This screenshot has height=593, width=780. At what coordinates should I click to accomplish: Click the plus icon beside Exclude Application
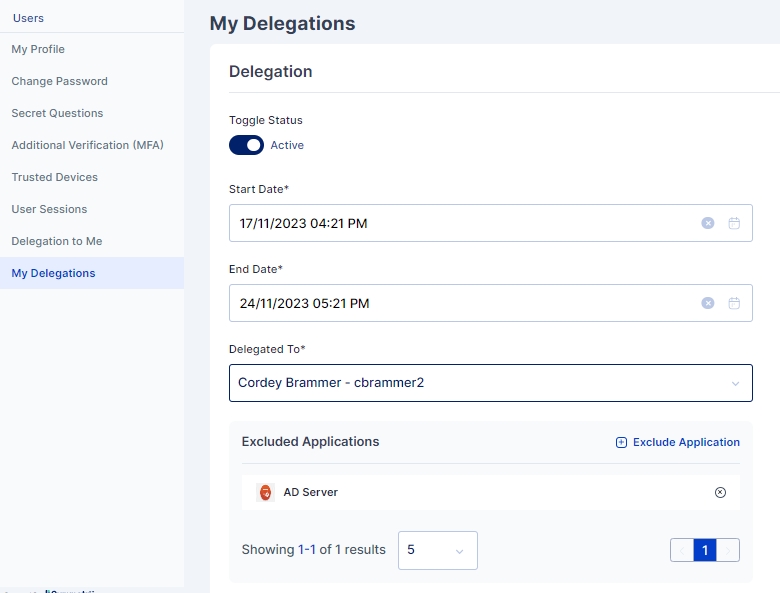coord(621,442)
